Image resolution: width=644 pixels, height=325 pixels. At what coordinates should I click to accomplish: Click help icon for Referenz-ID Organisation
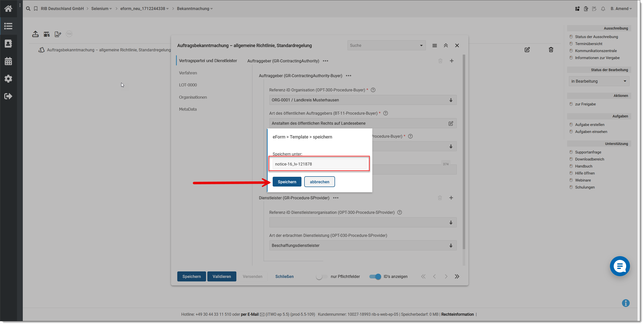click(x=373, y=90)
